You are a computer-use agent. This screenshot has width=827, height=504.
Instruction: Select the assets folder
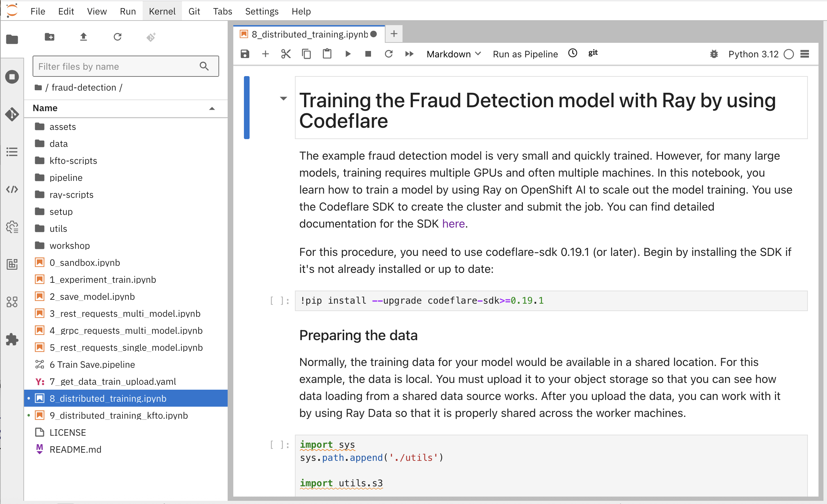tap(126, 127)
